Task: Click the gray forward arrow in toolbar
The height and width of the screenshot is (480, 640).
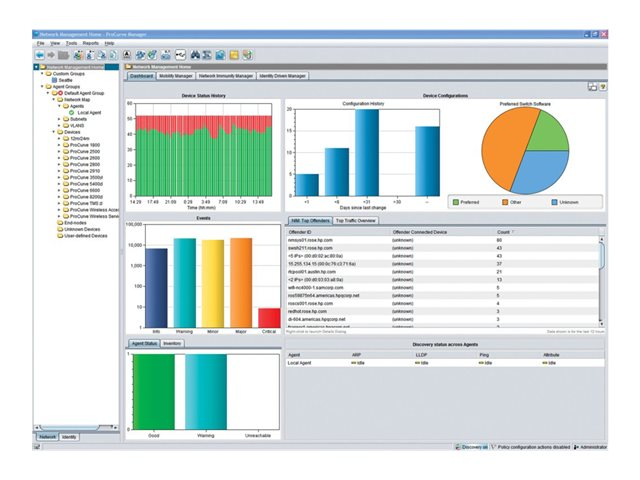Action: [x=54, y=55]
